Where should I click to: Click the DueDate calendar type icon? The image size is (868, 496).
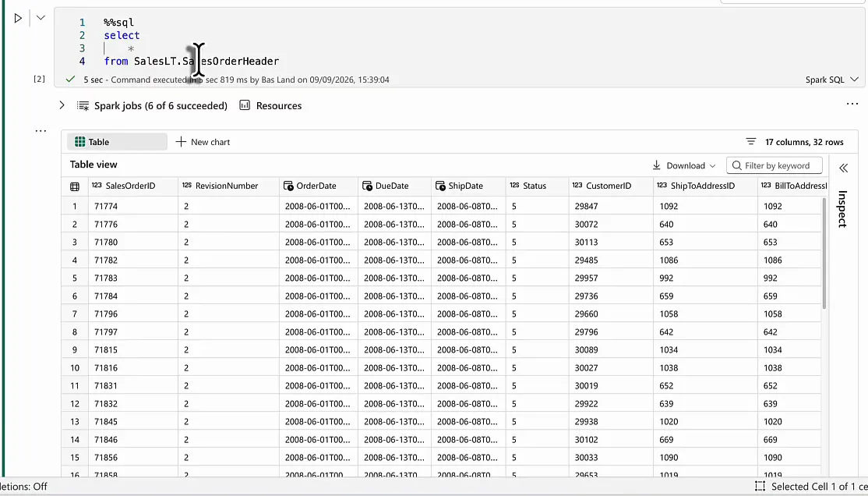[368, 186]
